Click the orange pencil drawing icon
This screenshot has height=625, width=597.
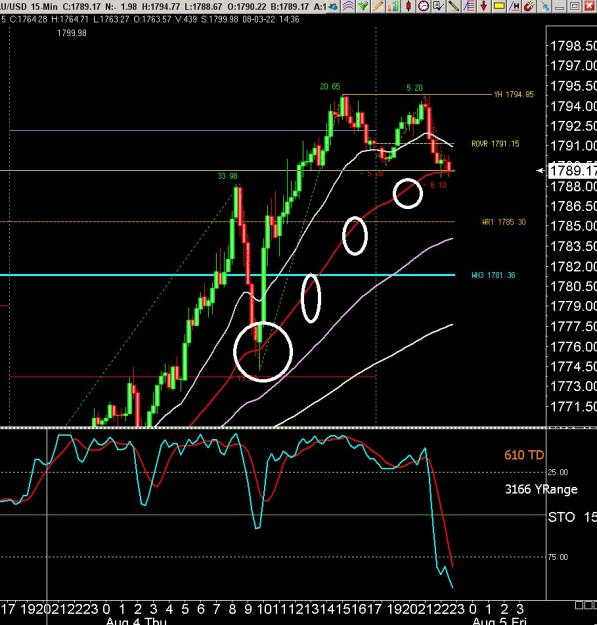coord(378,6)
